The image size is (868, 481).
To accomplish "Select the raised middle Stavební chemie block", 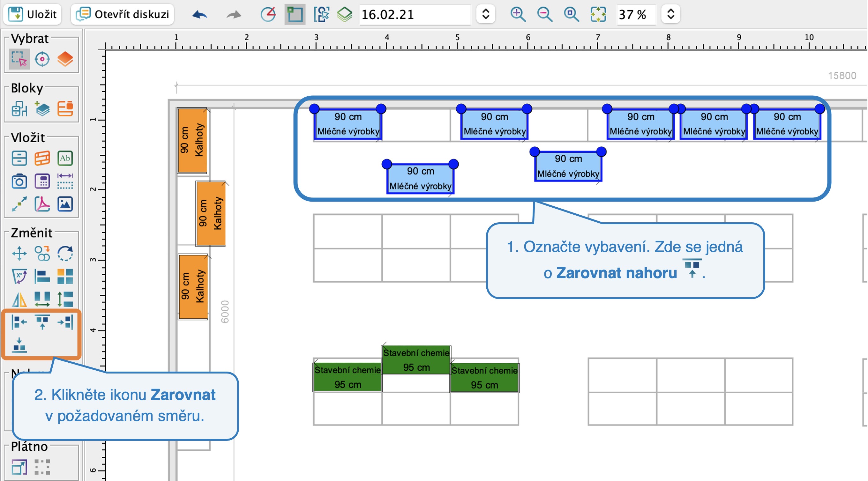I will click(x=416, y=360).
